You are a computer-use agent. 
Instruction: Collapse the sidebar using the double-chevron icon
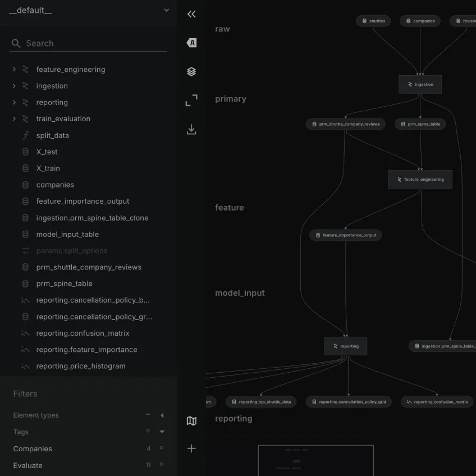191,14
